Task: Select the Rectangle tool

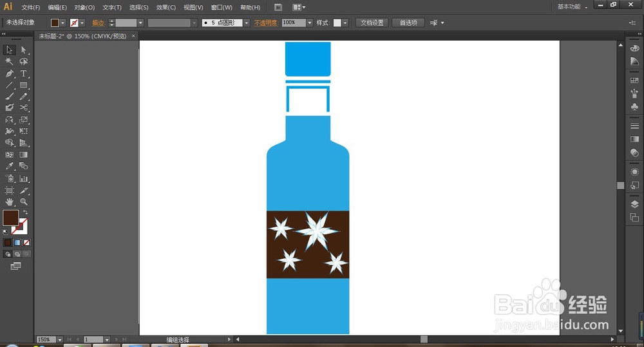Action: coord(23,85)
